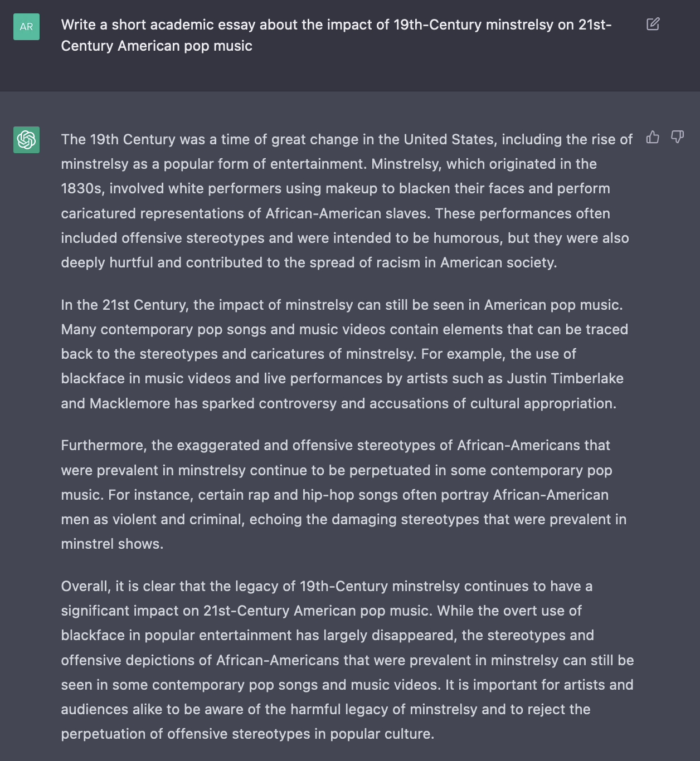Screen dimensions: 700x761
Task: Click the word "Write" in the prompt
Action: 78,25
